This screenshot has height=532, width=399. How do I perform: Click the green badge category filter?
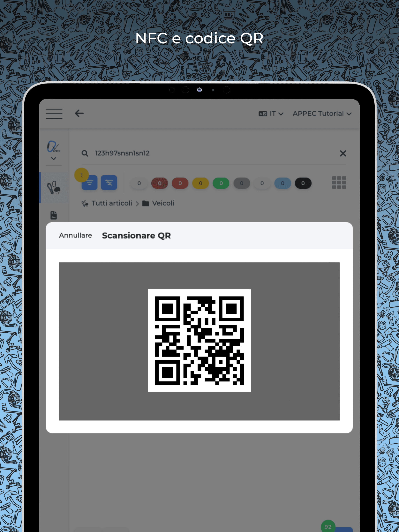click(221, 183)
